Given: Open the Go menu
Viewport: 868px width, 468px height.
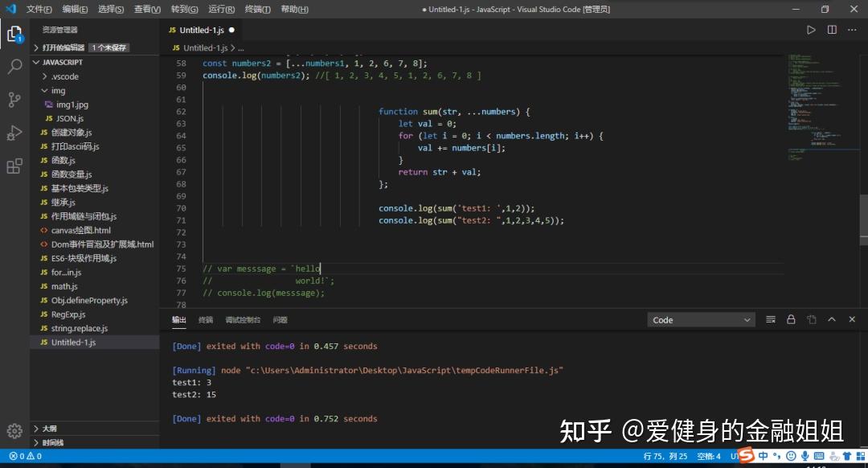Looking at the screenshot, I should coord(184,9).
